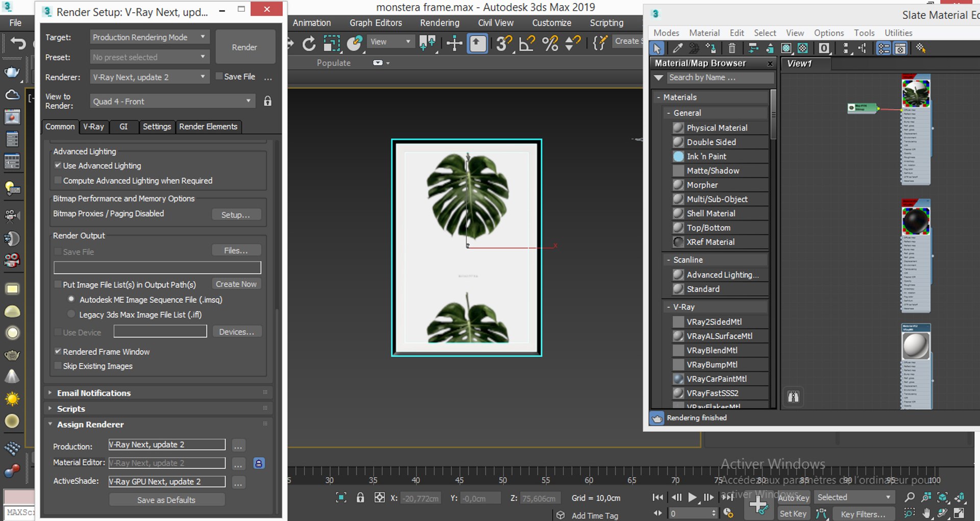Open the Render Elements tab
The width and height of the screenshot is (980, 521).
[x=208, y=127]
